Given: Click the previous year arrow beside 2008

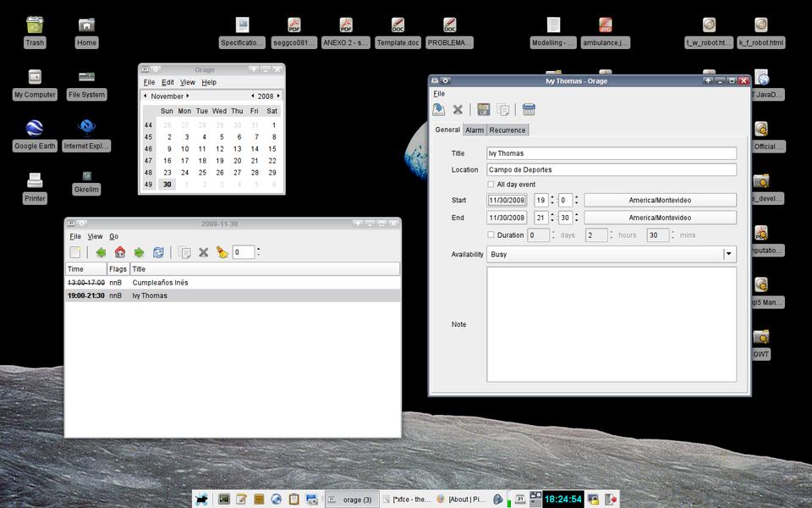Looking at the screenshot, I should pos(252,97).
